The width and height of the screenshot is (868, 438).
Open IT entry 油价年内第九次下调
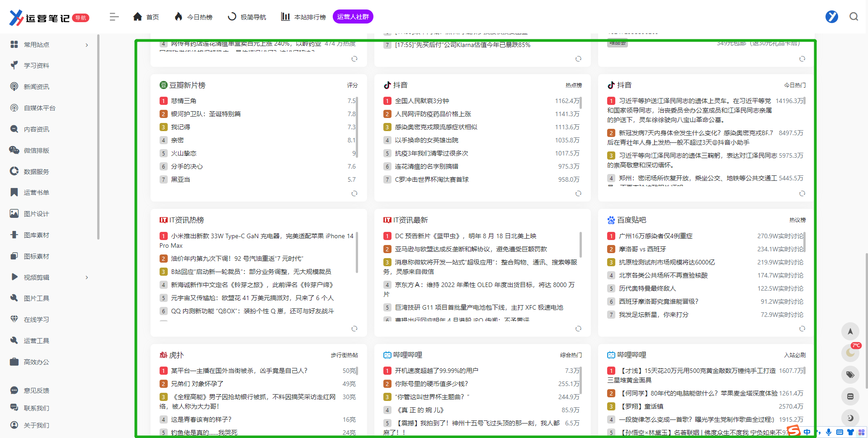pyautogui.click(x=237, y=259)
